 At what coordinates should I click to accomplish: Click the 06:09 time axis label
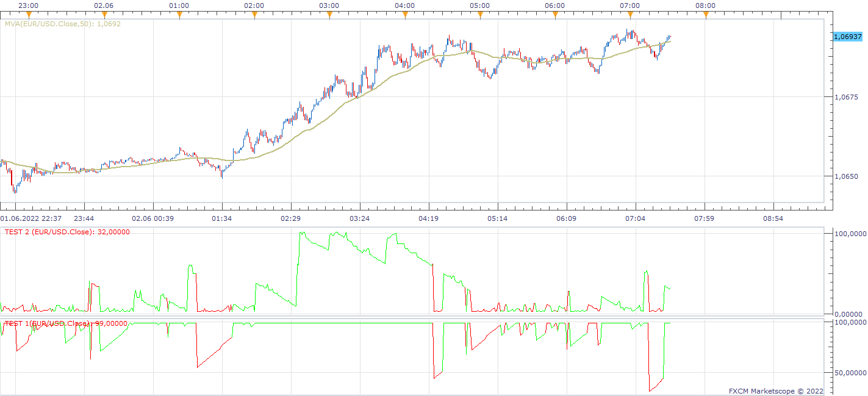click(x=567, y=218)
